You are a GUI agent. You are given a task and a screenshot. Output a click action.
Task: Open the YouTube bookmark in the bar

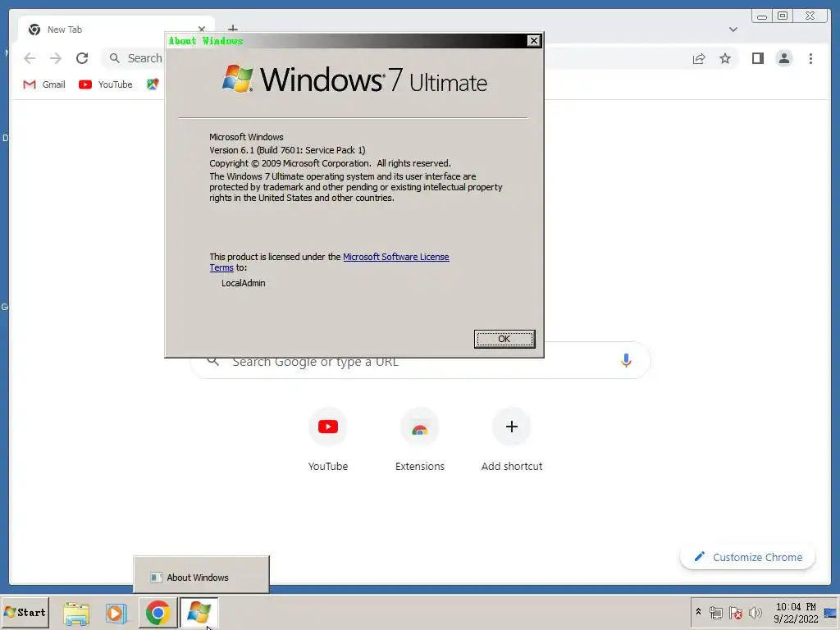pos(106,84)
